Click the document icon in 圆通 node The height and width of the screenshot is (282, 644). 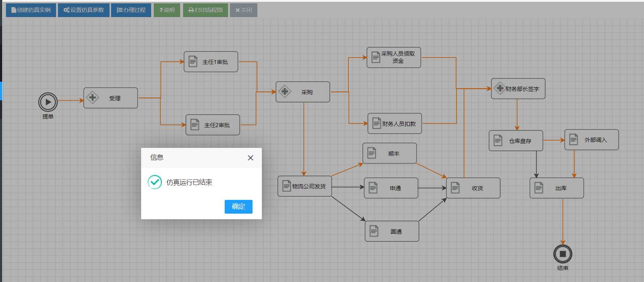pyautogui.click(x=374, y=231)
